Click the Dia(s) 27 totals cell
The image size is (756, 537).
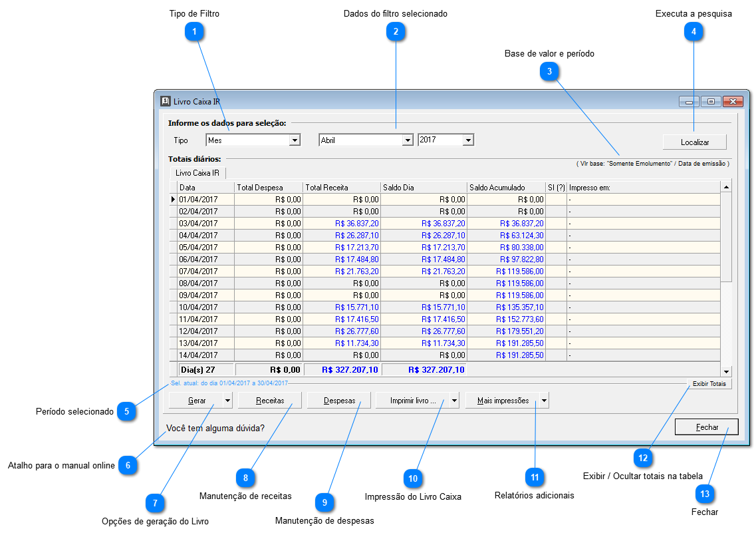pyautogui.click(x=206, y=369)
